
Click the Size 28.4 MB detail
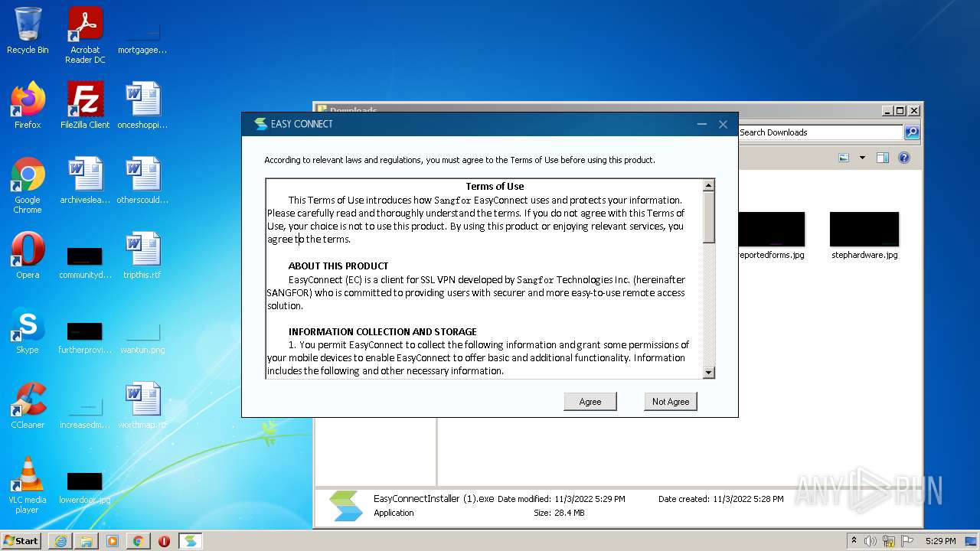tap(559, 513)
